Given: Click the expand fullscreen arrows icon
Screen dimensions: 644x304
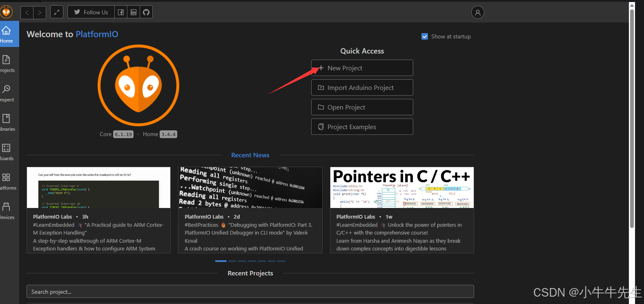Looking at the screenshot, I should point(57,12).
